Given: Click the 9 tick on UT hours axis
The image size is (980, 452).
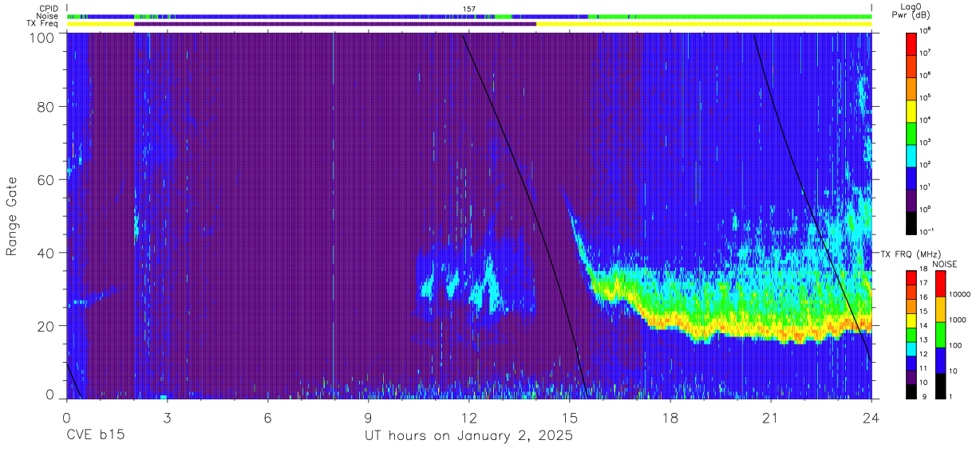Looking at the screenshot, I should point(369,417).
